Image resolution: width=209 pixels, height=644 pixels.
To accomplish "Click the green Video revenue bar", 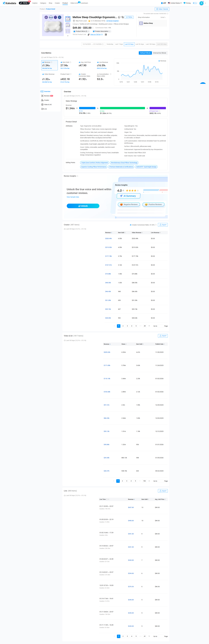I will pyautogui.click(x=122, y=108).
